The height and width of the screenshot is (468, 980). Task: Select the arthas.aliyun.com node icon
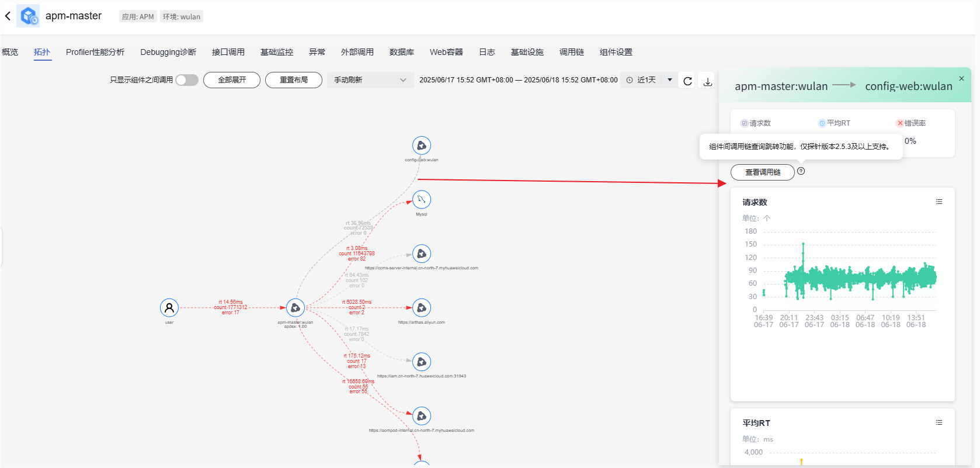(x=422, y=307)
